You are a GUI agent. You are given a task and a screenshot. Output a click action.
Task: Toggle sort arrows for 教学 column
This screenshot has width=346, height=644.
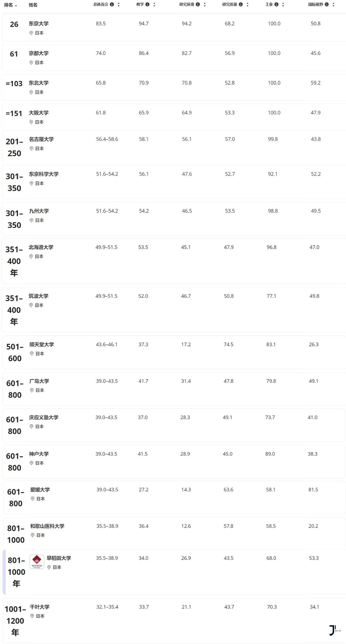154,4
